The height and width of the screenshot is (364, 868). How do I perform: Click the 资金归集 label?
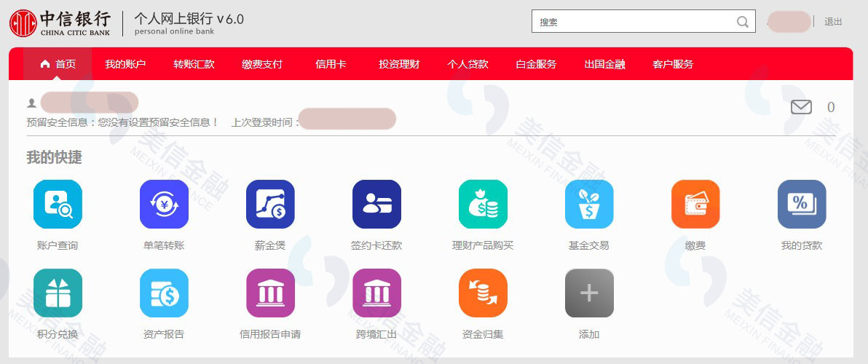pos(483,334)
